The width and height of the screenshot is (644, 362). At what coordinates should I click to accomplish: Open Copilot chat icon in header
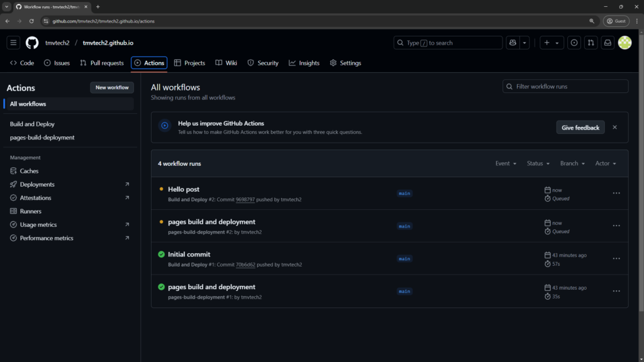(x=513, y=43)
